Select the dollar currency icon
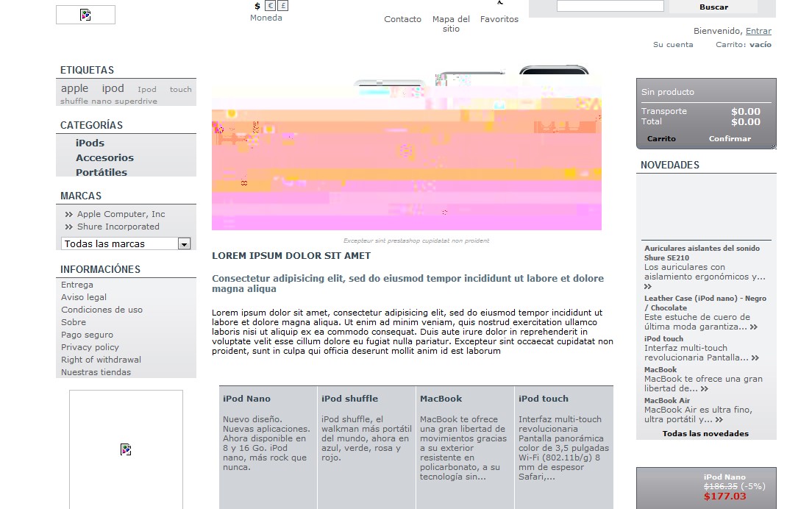 point(257,6)
